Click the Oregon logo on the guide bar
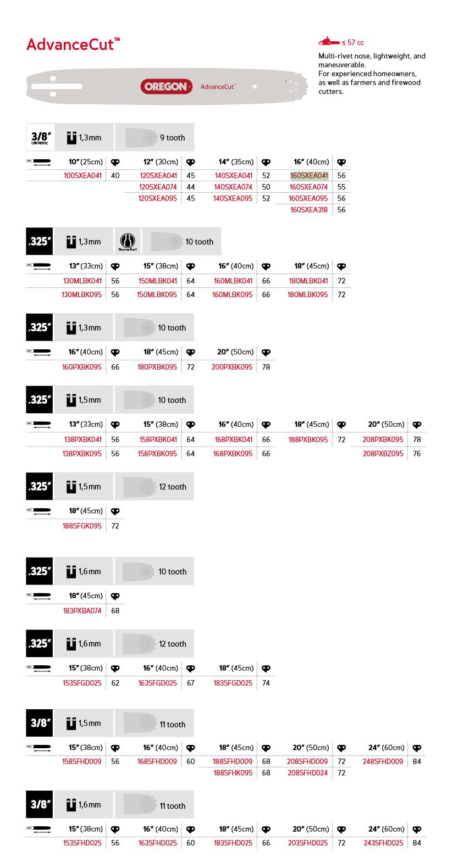Screen dimensions: 464x868 166,86
